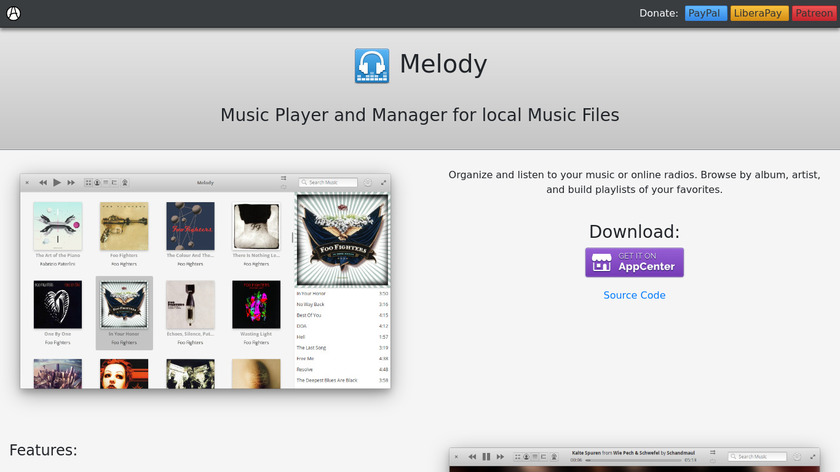Viewport: 840px width, 472px height.
Task: Click the Kalte Spuren playback progress bar
Action: [633, 460]
